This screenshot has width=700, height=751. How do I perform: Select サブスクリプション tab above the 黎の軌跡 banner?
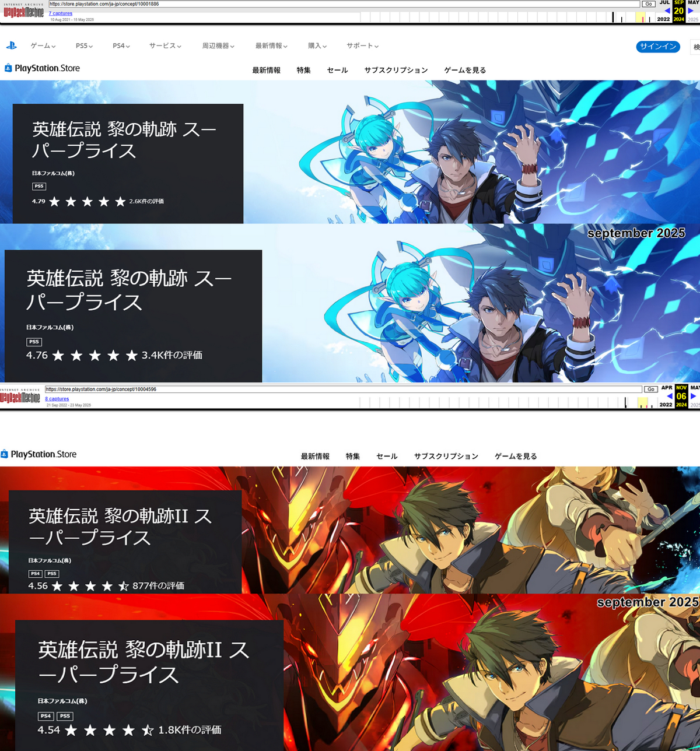tap(396, 70)
